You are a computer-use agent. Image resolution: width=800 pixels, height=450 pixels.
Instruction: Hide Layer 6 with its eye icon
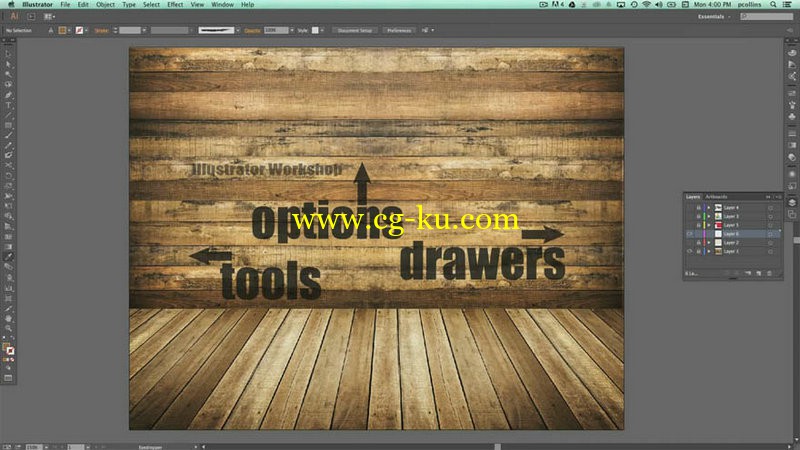pos(690,234)
